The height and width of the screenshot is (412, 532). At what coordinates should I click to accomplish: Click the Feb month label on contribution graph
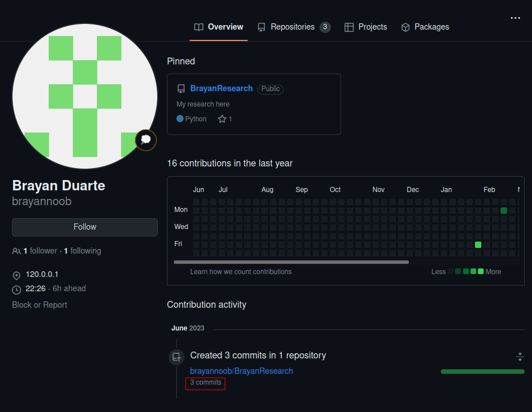pos(489,190)
